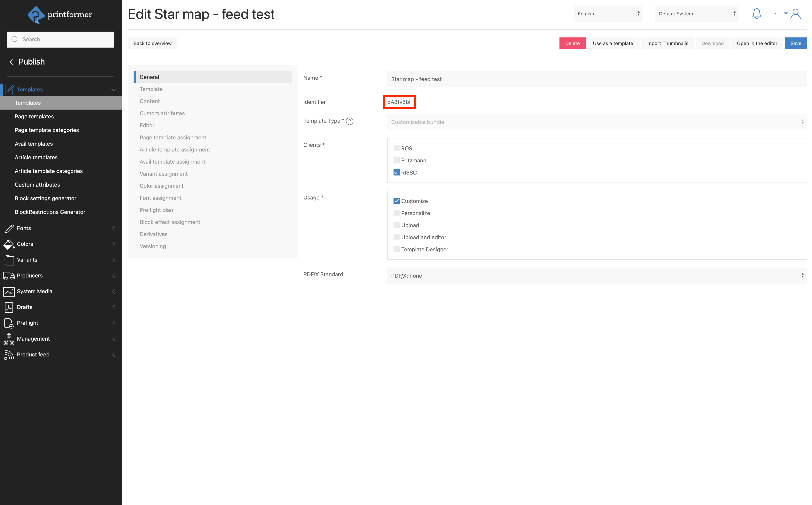This screenshot has height=505, width=812.
Task: Uncheck the RISSC client checkbox
Action: tap(396, 173)
